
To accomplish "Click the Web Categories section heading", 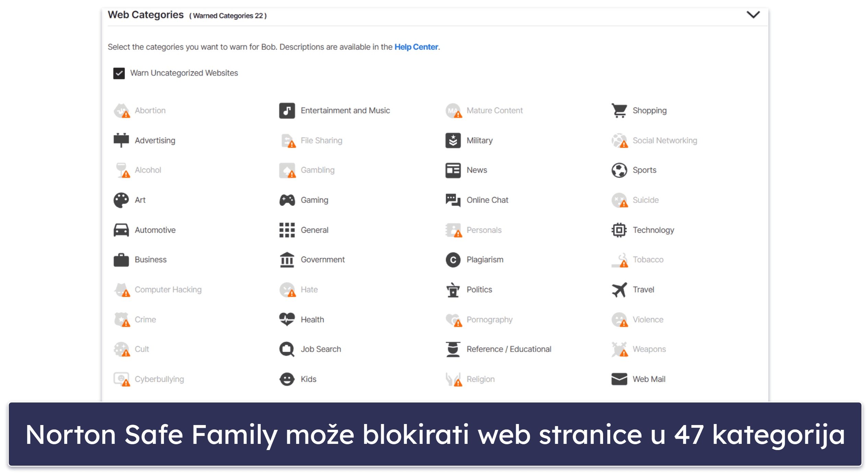I will (x=145, y=15).
